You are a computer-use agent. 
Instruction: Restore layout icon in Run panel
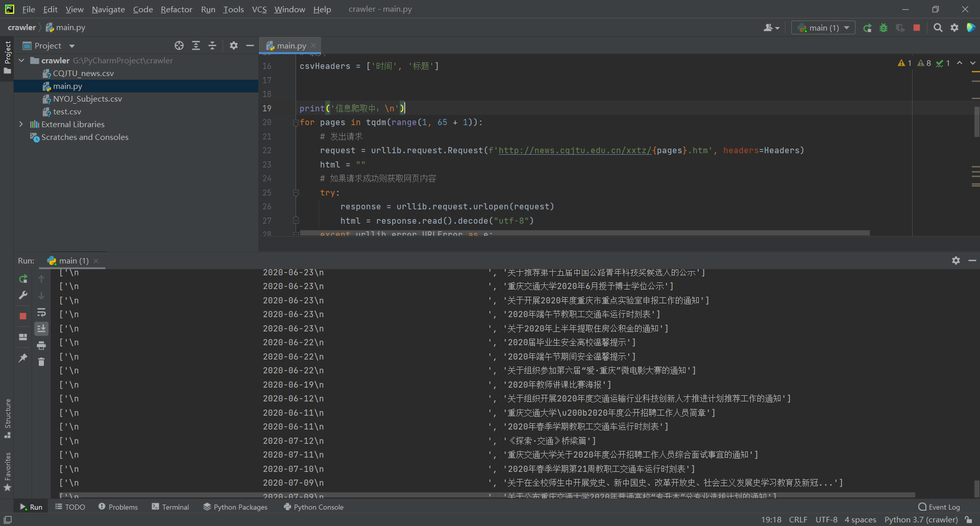tap(23, 337)
